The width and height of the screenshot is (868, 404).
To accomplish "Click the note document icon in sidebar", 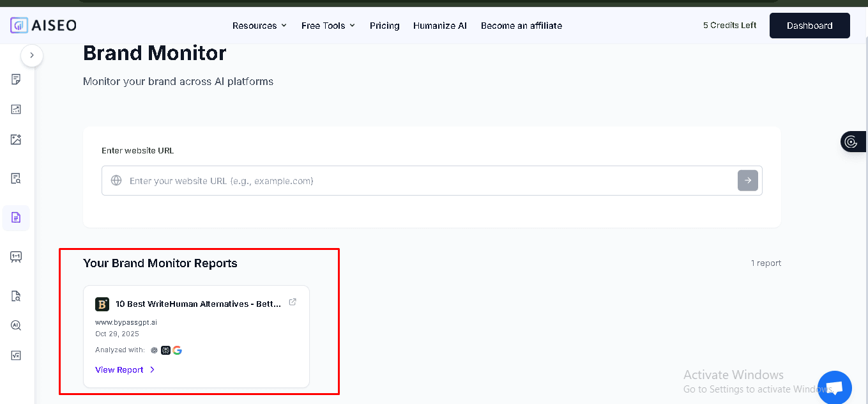I will [16, 79].
